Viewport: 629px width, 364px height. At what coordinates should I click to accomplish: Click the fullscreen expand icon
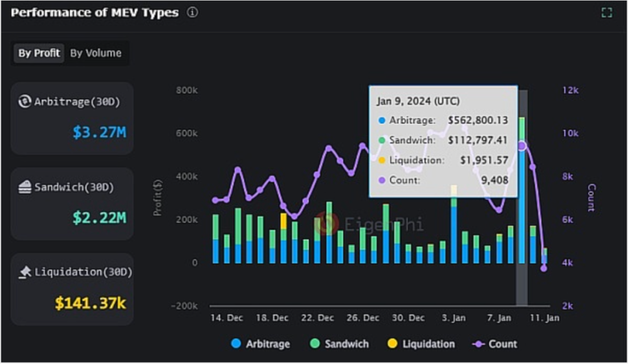click(606, 13)
